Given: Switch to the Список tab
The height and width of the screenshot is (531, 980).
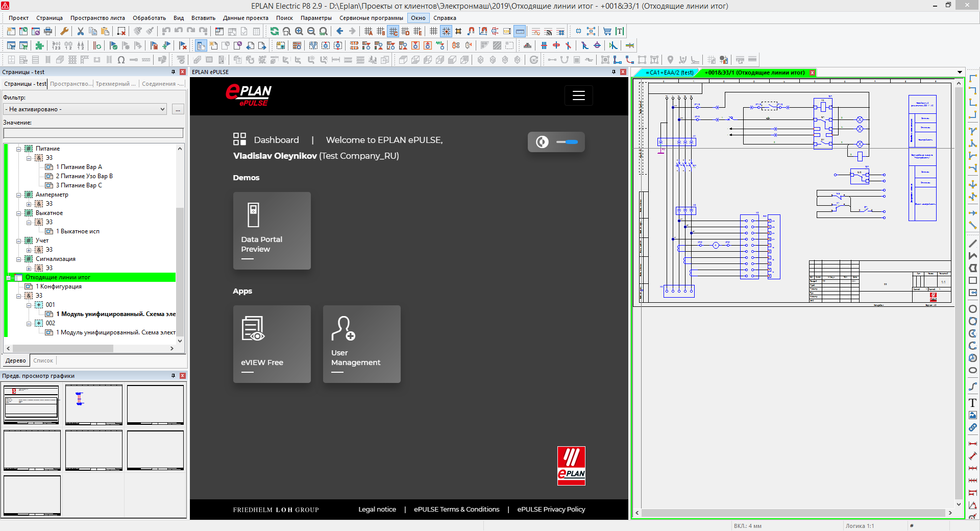Looking at the screenshot, I should tap(43, 360).
